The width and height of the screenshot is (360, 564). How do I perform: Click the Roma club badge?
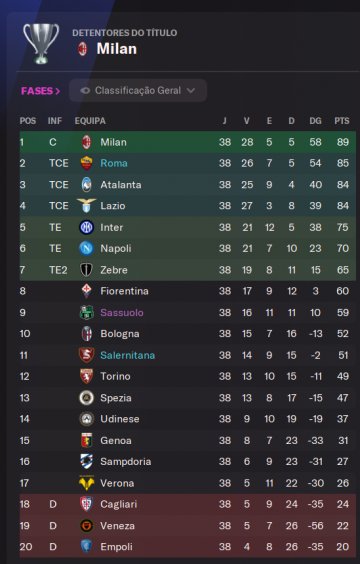coord(86,163)
